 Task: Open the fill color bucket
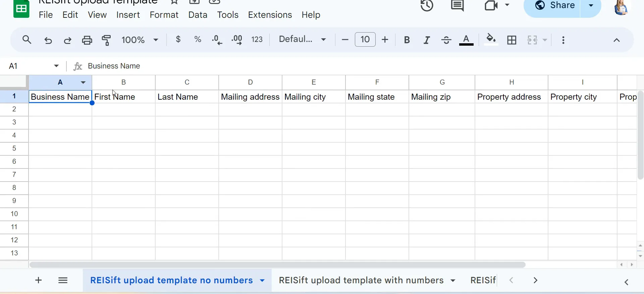[x=491, y=40]
